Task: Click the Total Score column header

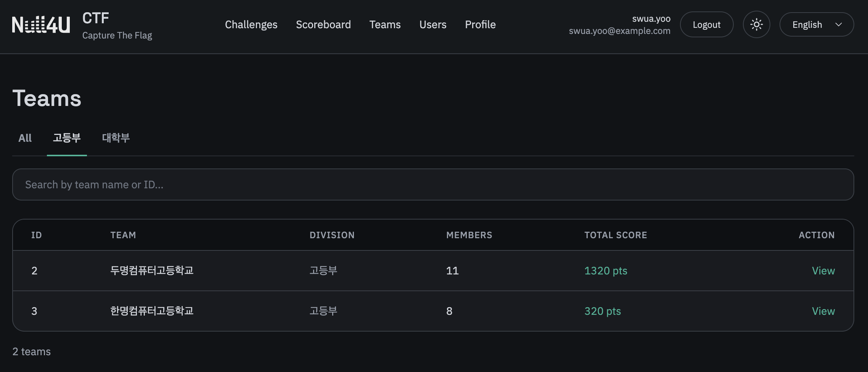Action: pos(616,235)
